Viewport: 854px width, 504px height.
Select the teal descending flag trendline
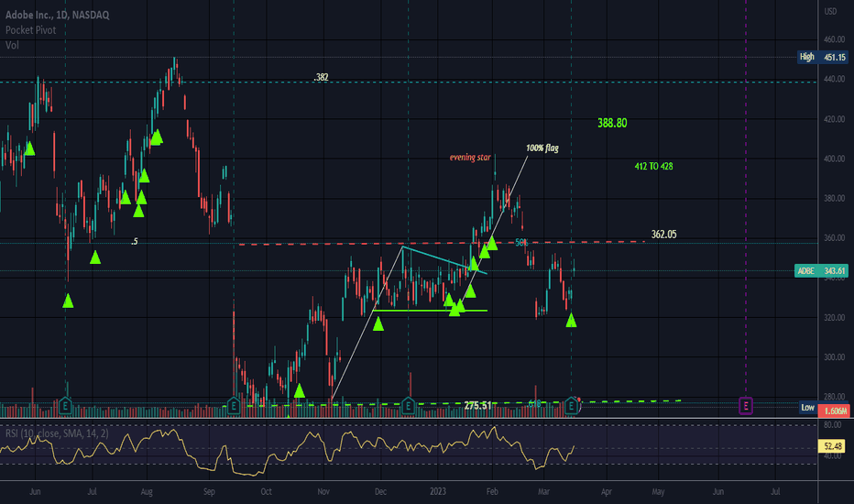pyautogui.click(x=444, y=260)
